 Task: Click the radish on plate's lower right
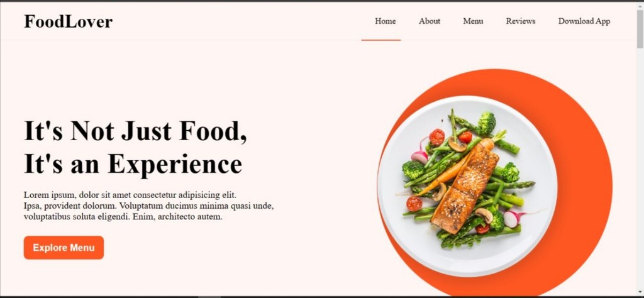511,219
